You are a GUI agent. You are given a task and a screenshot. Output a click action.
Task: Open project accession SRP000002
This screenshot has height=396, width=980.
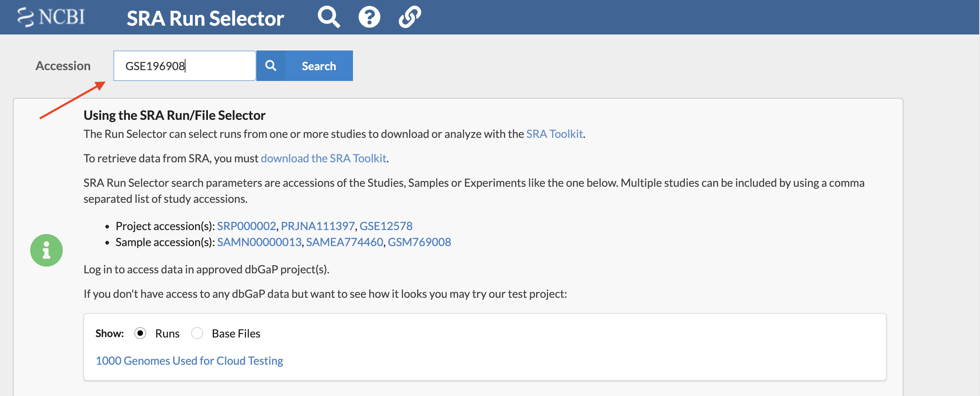[246, 226]
